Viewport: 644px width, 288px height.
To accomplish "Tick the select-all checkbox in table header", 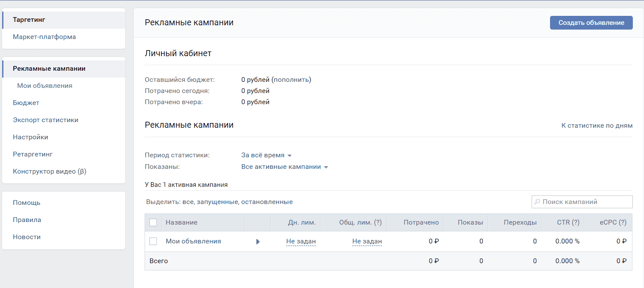I will pos(153,222).
